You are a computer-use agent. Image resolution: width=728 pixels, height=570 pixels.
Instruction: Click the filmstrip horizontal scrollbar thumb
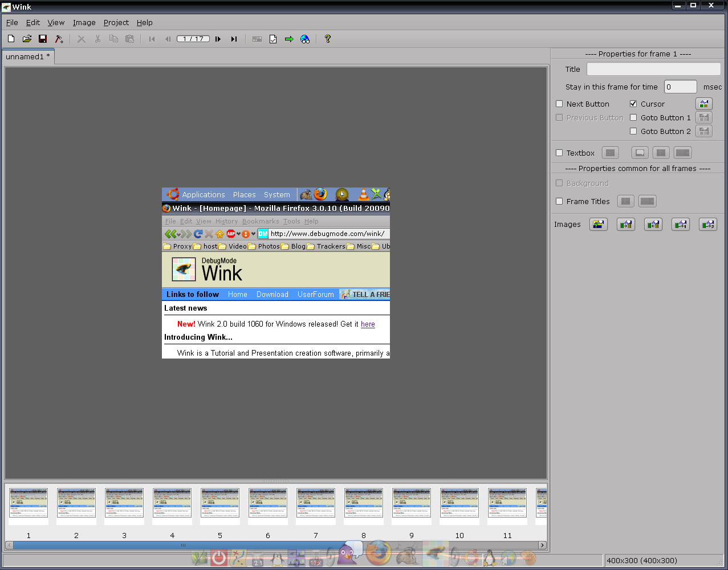coord(183,545)
